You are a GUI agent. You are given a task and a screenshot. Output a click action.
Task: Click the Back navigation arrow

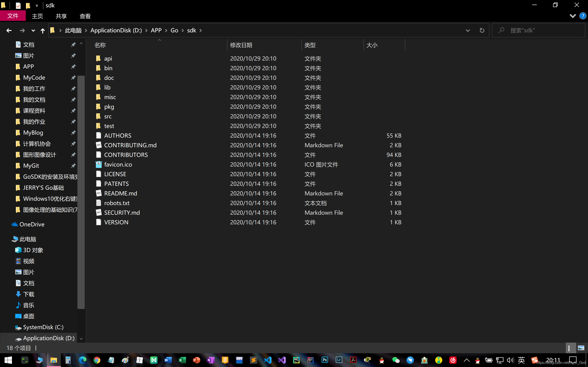(9, 30)
